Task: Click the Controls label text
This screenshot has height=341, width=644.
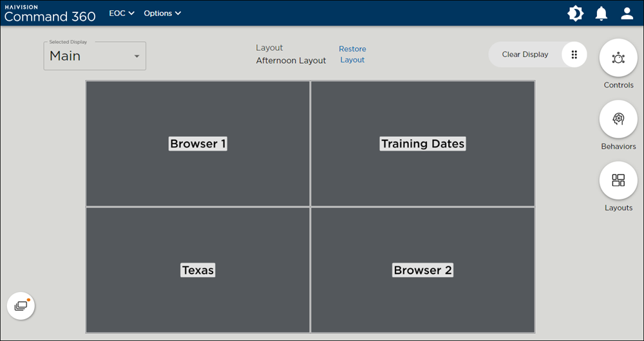Action: point(618,86)
